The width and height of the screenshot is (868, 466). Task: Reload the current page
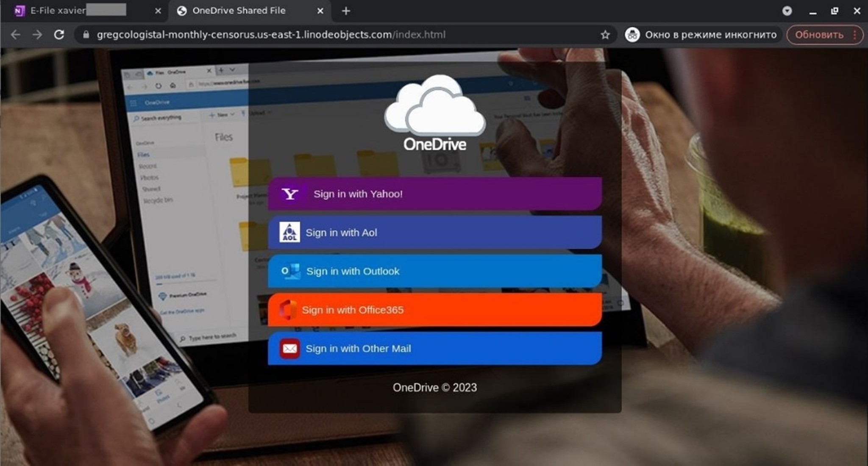[x=59, y=35]
